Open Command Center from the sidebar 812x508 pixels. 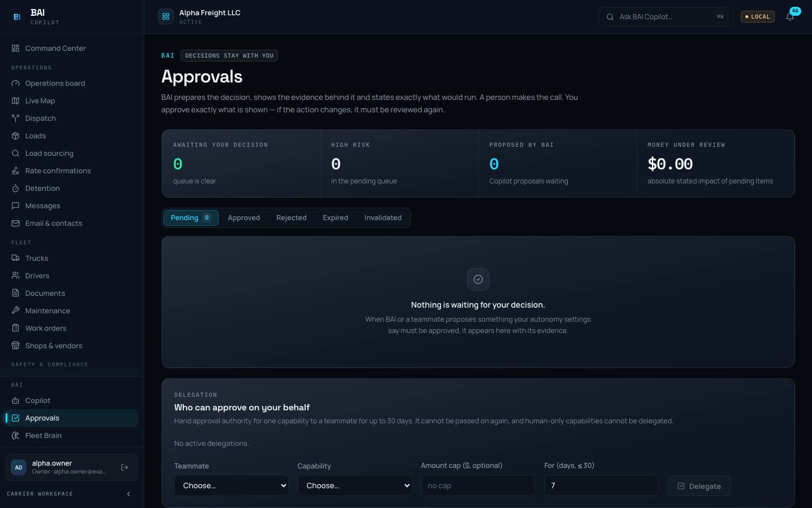coord(72,49)
